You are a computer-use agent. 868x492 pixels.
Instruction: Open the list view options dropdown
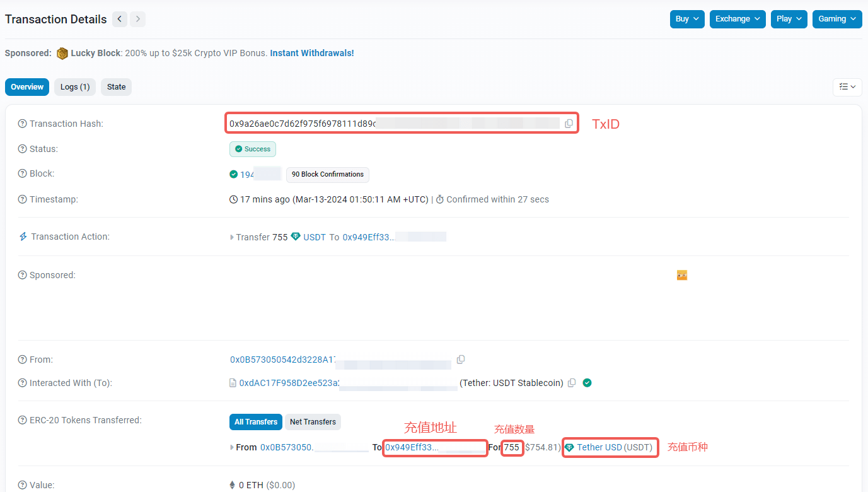pos(847,87)
